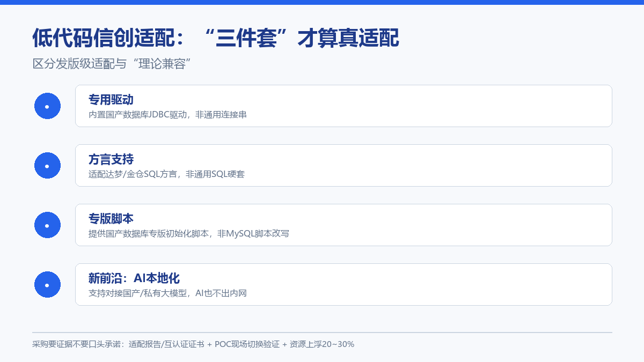The height and width of the screenshot is (362, 644).
Task: Click the blue circle icon beside 方言支持
Action: pyautogui.click(x=47, y=166)
